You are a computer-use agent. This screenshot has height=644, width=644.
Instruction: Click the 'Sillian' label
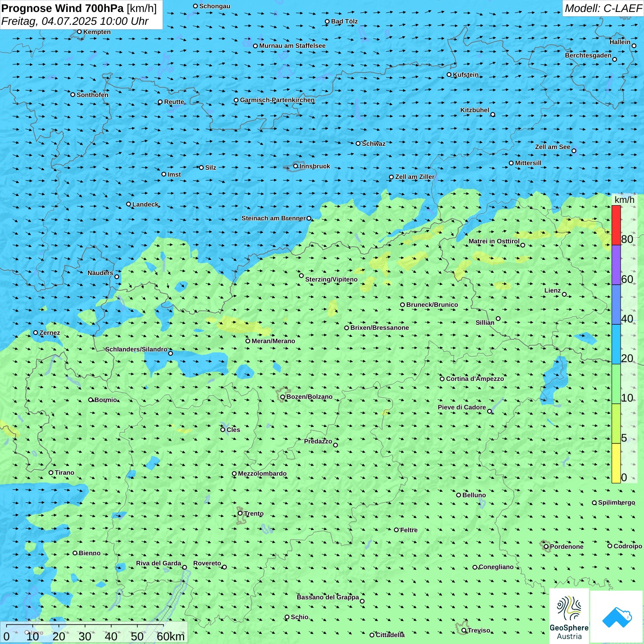pyautogui.click(x=485, y=322)
